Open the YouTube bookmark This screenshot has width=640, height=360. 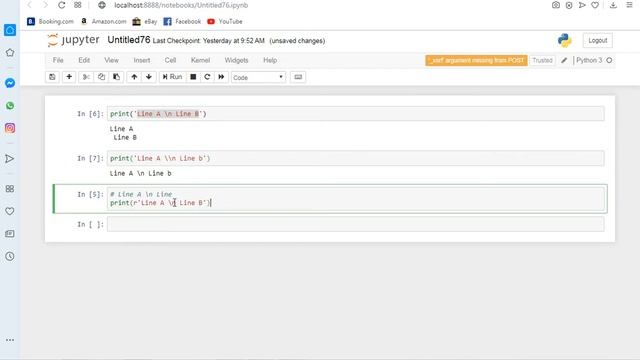tap(225, 22)
